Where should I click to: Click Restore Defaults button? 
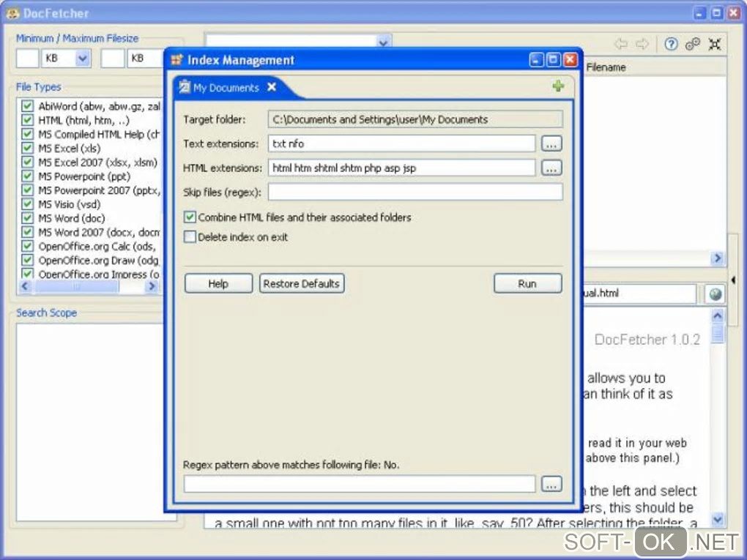302,284
